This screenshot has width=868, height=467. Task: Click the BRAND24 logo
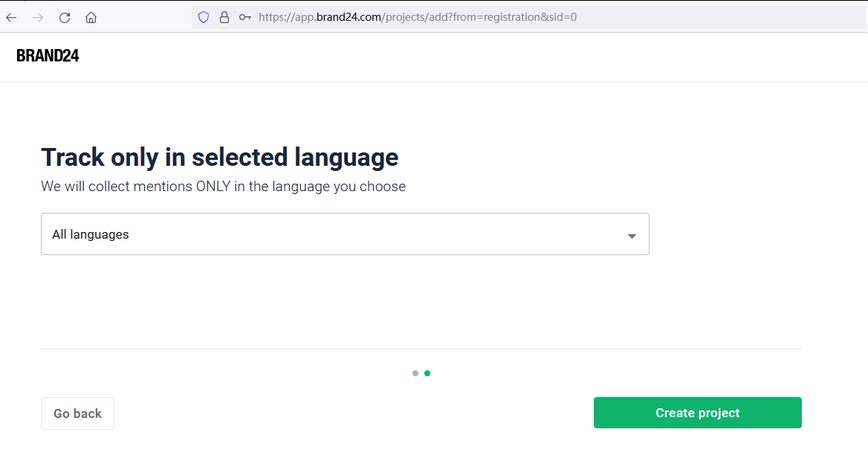coord(48,55)
